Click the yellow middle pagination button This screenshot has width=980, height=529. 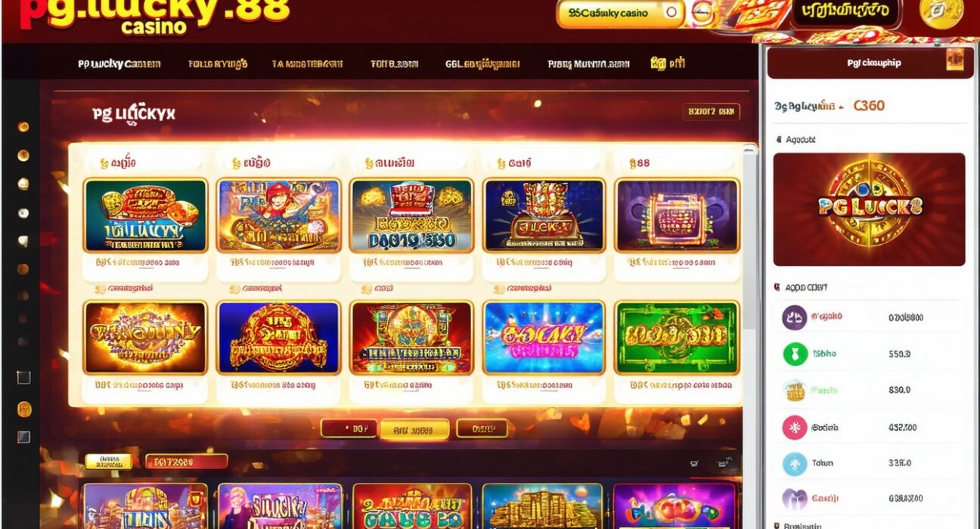click(x=414, y=429)
